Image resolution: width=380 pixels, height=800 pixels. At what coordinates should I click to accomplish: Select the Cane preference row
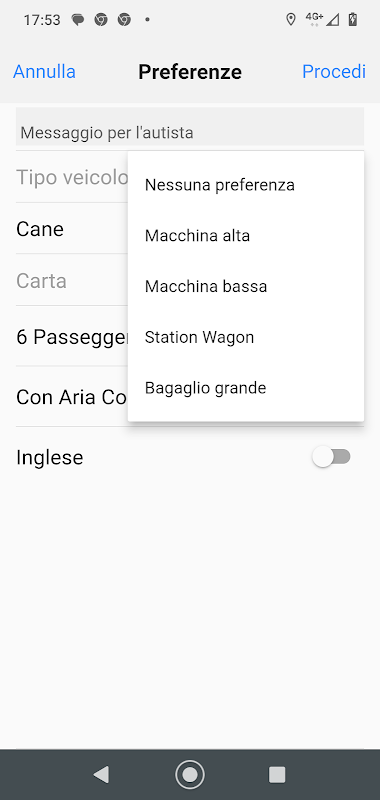tap(72, 229)
